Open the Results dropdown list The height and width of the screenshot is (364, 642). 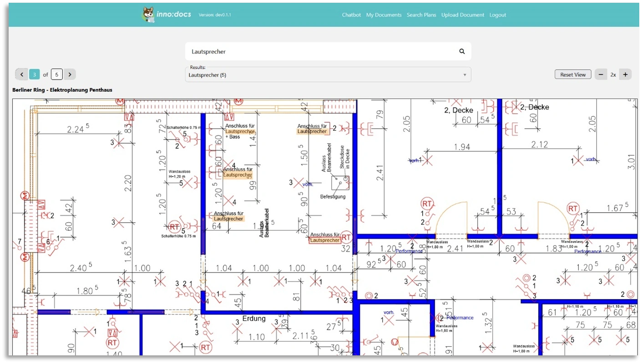(x=328, y=75)
